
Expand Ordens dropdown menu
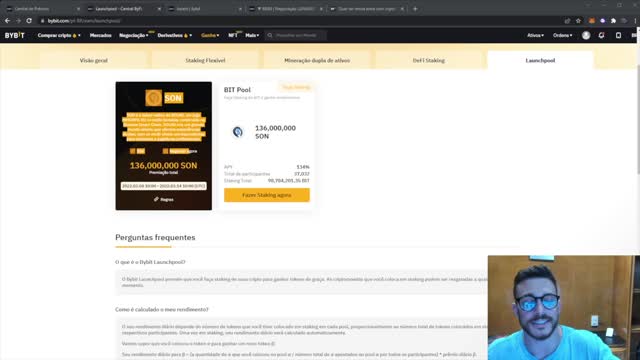[x=562, y=36]
